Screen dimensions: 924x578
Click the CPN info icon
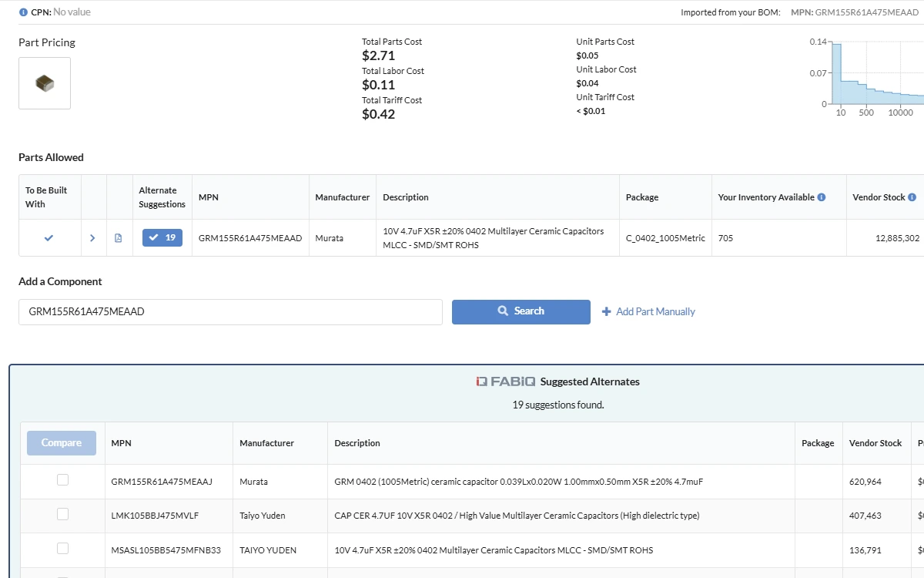coord(23,12)
